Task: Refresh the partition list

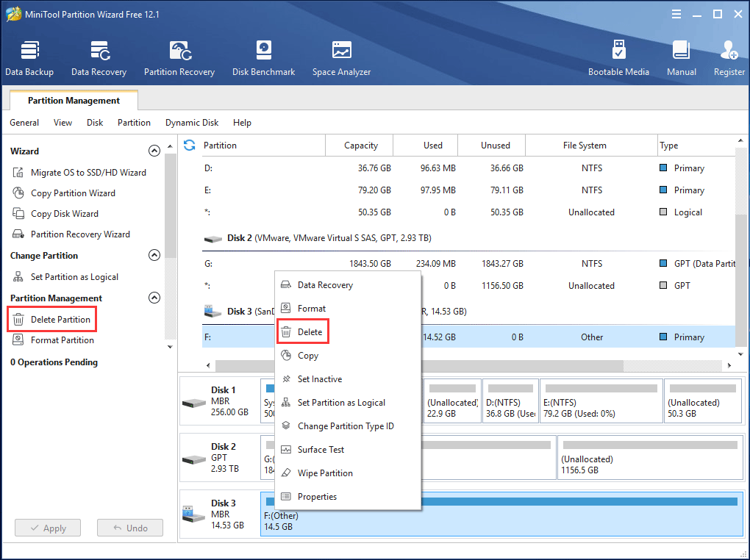Action: [x=189, y=146]
